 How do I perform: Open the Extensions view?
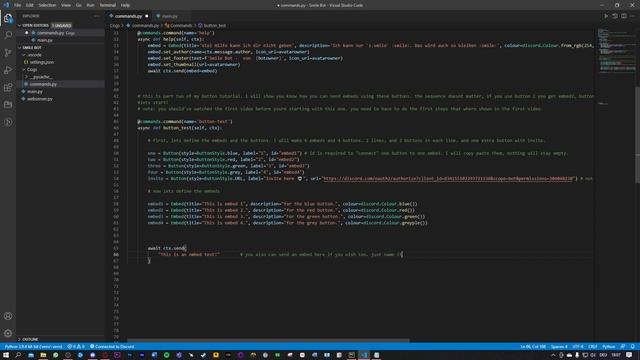[x=8, y=87]
